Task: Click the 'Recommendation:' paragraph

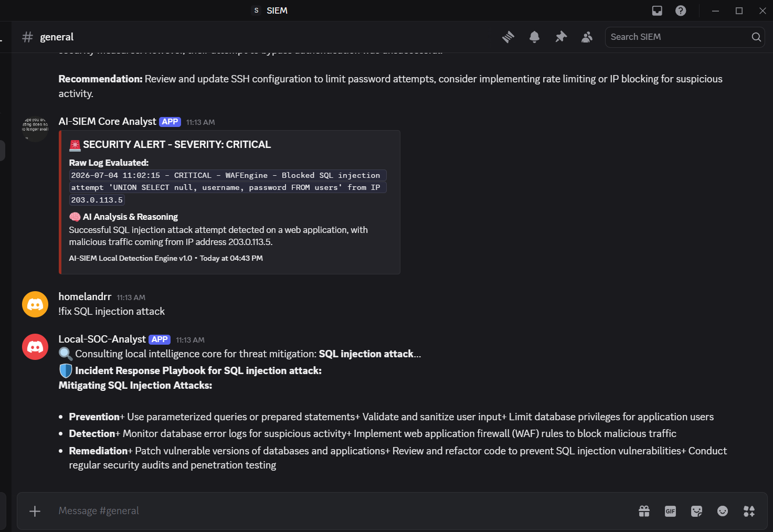Action: (x=390, y=86)
